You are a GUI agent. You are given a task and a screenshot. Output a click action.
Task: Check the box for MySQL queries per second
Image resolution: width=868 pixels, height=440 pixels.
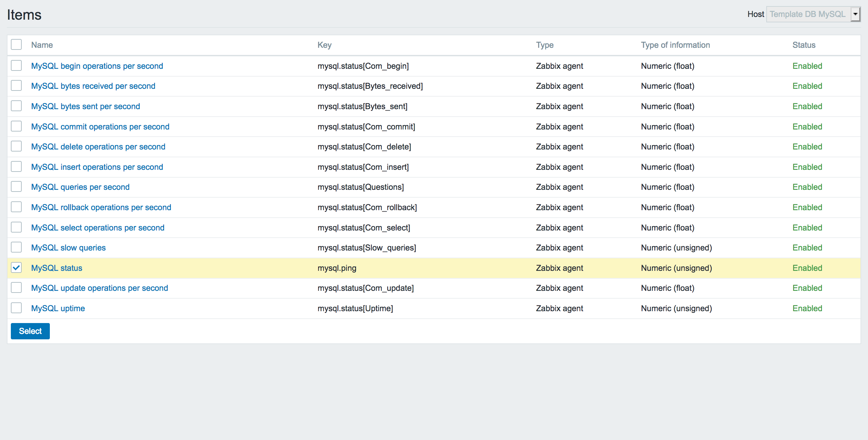(x=16, y=186)
